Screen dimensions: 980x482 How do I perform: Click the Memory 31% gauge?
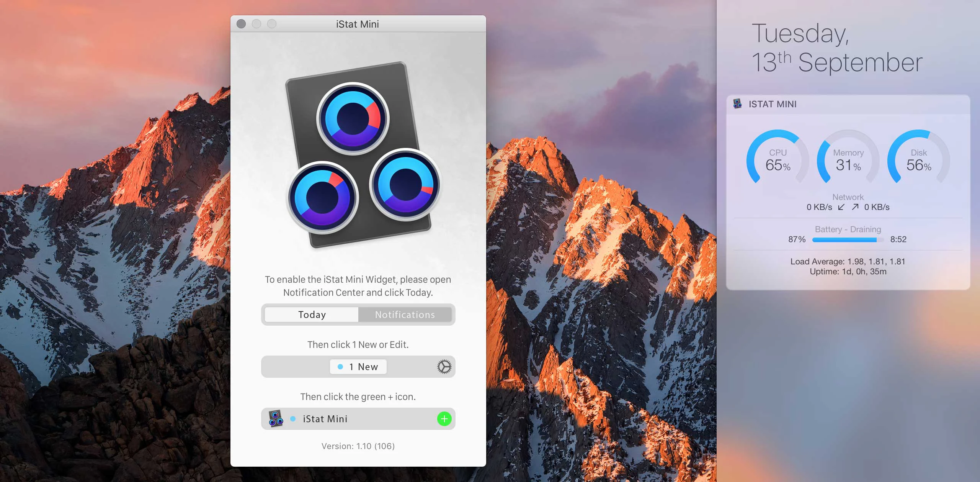point(848,160)
